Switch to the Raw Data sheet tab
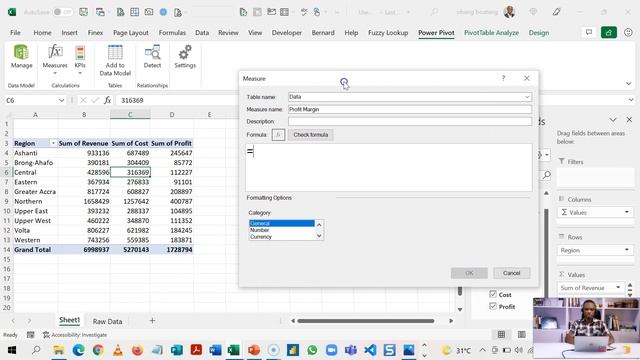Viewport: 640px width, 360px height. pyautogui.click(x=107, y=321)
